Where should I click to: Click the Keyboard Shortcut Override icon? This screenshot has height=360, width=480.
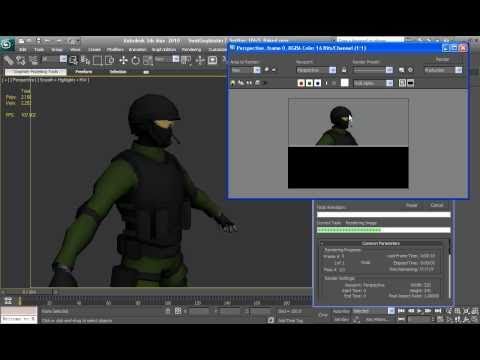click(x=212, y=60)
